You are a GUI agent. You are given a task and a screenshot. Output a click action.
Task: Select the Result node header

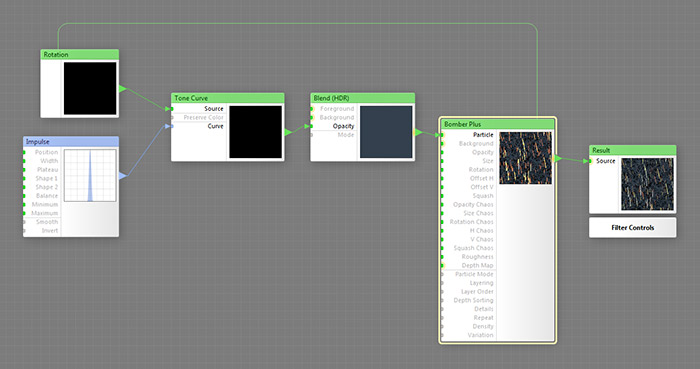tap(633, 150)
